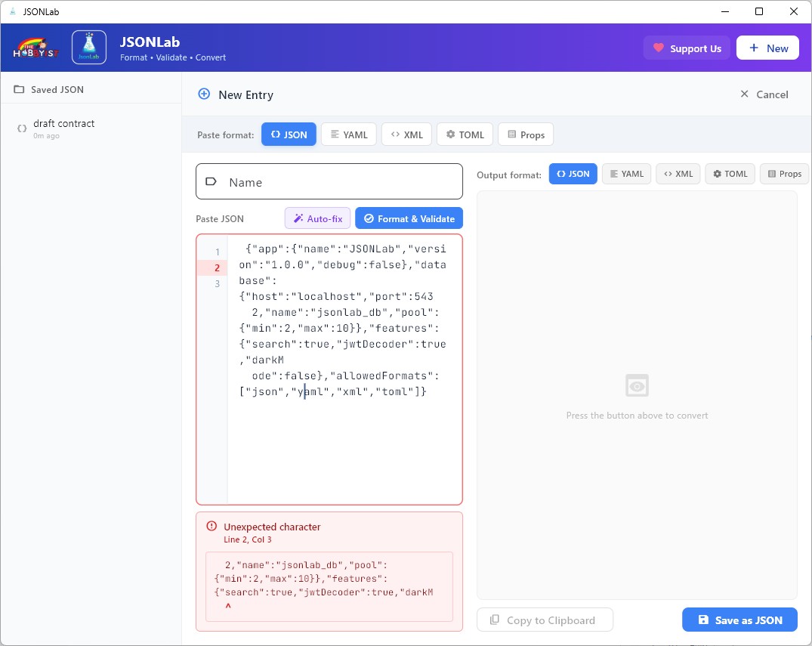
Task: Select Props paste format
Action: [x=526, y=134]
